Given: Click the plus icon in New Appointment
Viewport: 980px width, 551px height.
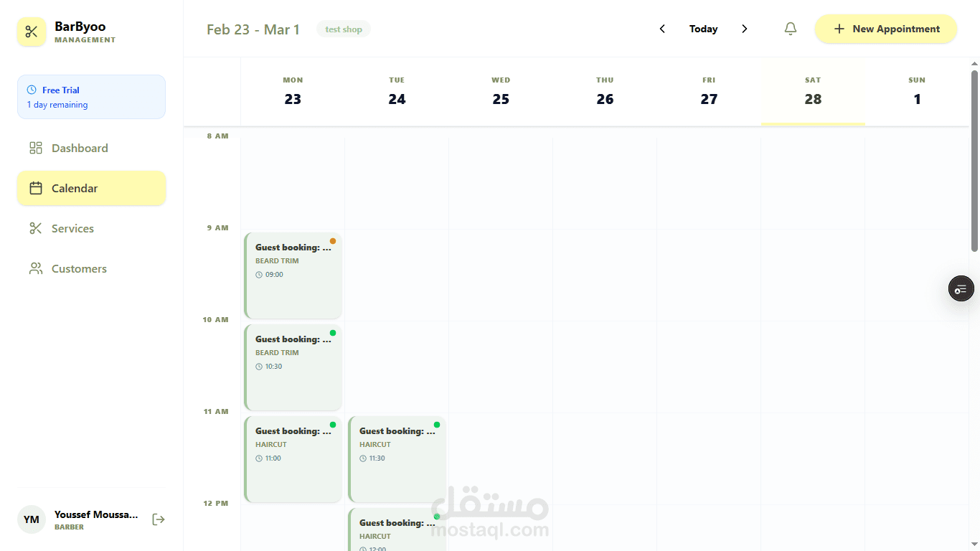Looking at the screenshot, I should (x=839, y=29).
